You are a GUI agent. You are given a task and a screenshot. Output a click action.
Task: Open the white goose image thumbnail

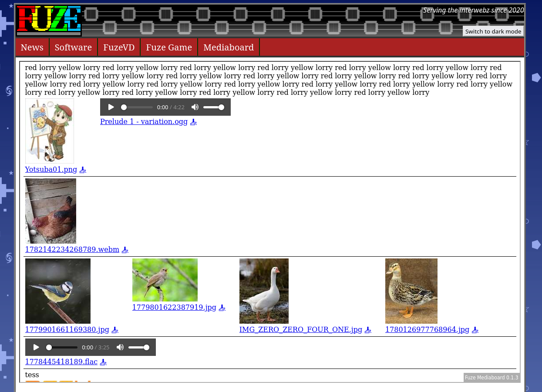point(264,291)
